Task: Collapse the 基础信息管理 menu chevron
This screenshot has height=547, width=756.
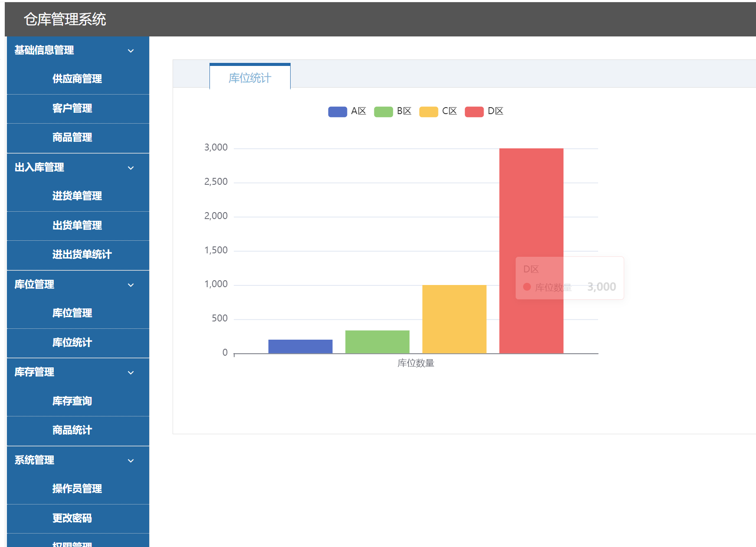Action: (x=131, y=51)
